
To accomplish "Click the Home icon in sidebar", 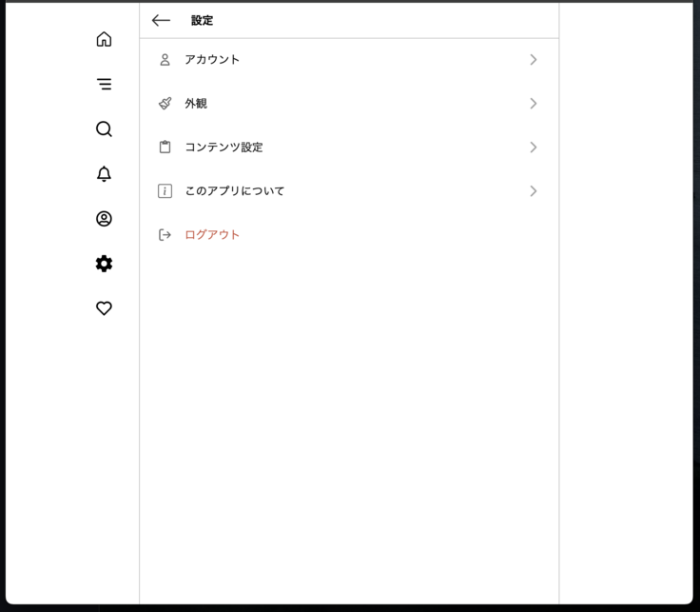I will point(104,39).
